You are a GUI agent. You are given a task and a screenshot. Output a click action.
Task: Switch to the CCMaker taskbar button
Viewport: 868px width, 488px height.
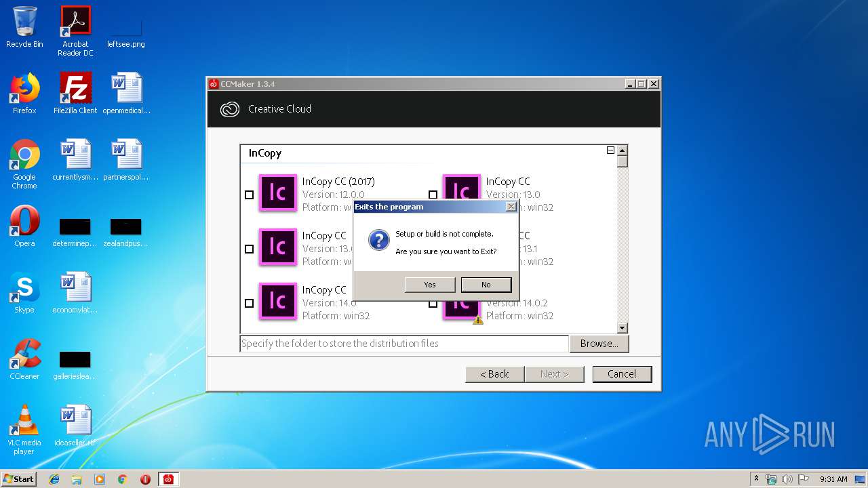pyautogui.click(x=168, y=479)
